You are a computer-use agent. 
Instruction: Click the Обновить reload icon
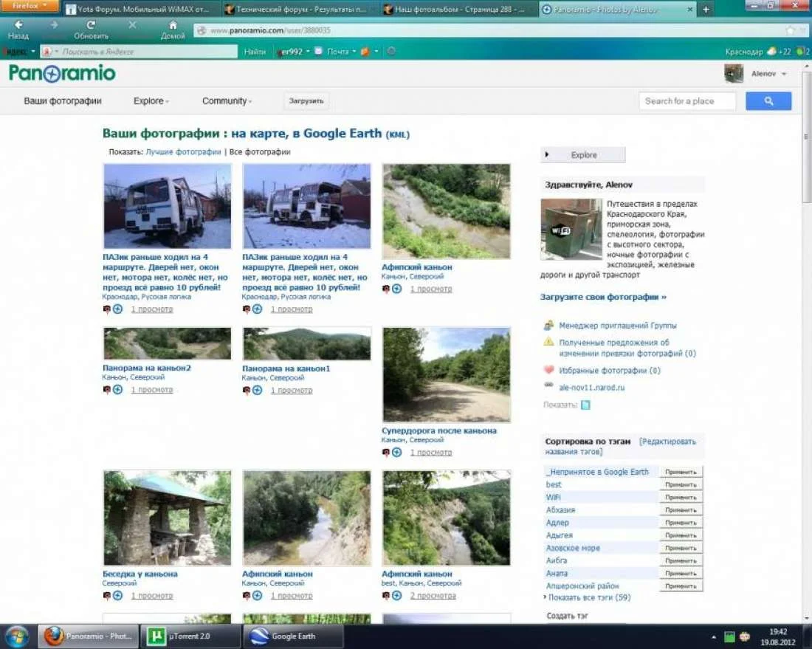pyautogui.click(x=91, y=25)
